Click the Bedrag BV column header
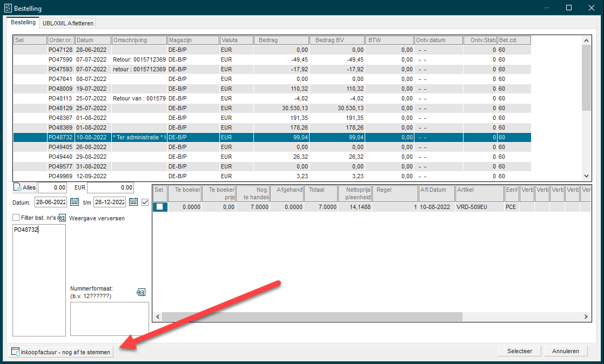Image resolution: width=604 pixels, height=364 pixels. tap(337, 40)
